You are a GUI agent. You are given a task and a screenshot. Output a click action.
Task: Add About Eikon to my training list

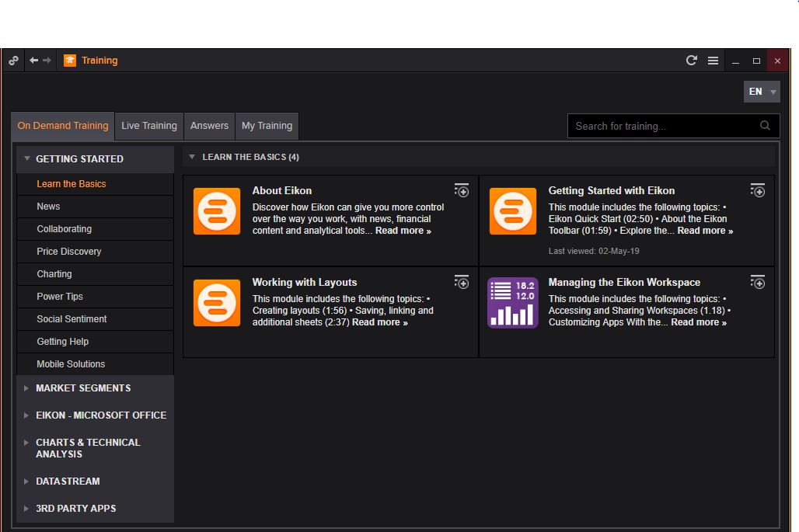pos(462,190)
